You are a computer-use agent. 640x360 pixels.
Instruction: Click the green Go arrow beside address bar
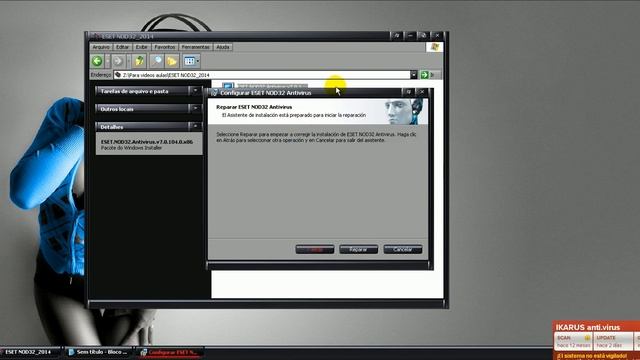click(424, 75)
